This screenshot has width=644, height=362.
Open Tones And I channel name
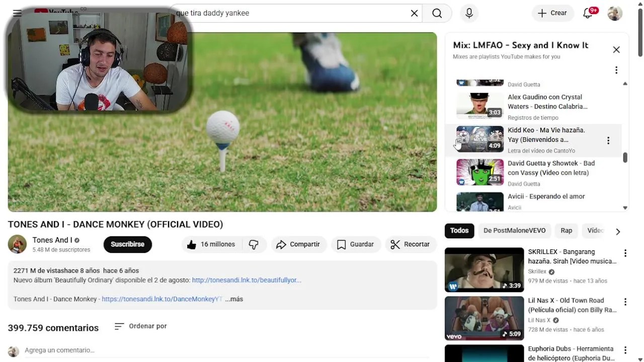(52, 240)
